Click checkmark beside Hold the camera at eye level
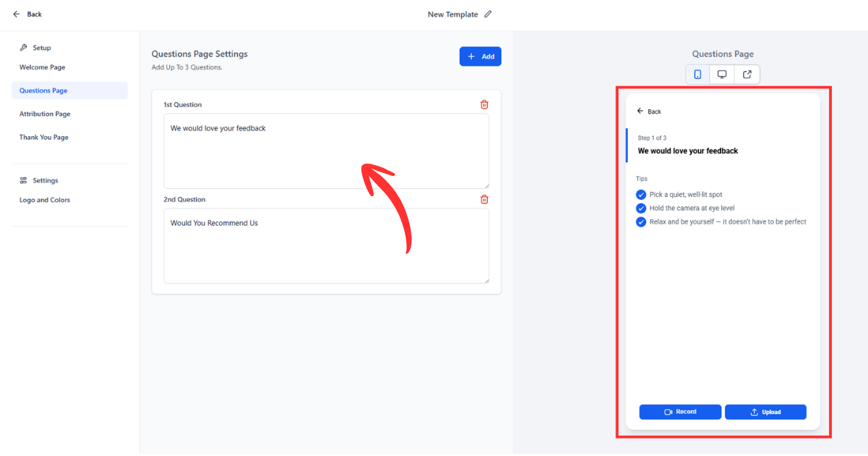Screen dimensions: 868x456 [641, 208]
